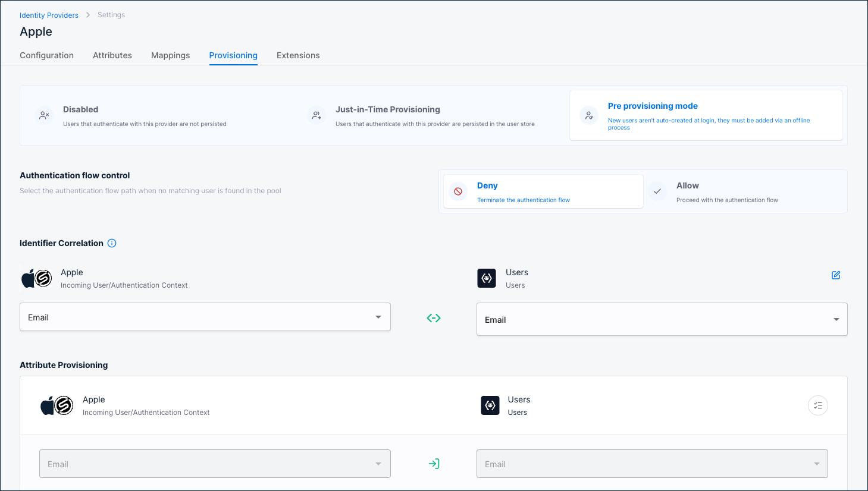The image size is (868, 491).
Task: Click the crossed-out user icon on Disabled card
Action: [45, 115]
